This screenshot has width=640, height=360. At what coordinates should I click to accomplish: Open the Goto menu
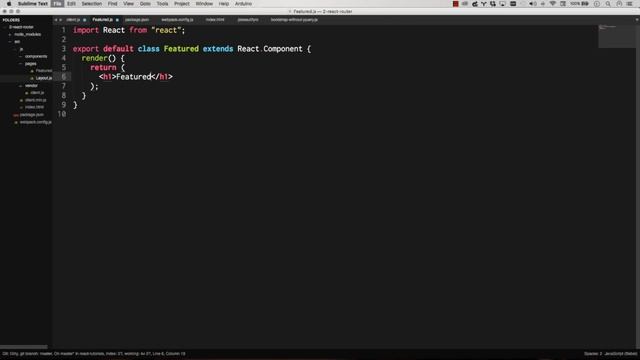coord(145,4)
